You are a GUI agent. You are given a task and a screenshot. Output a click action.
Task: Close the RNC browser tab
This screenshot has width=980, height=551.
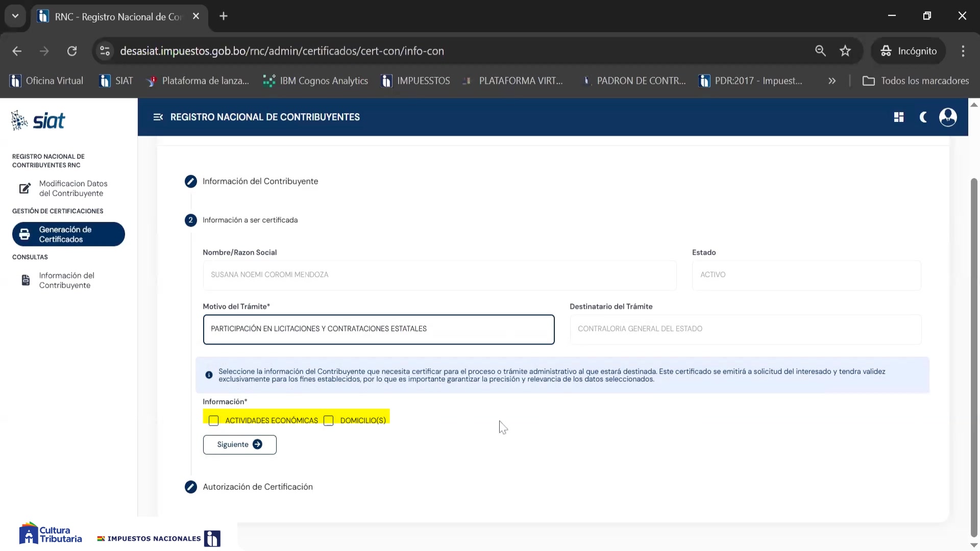tap(196, 16)
